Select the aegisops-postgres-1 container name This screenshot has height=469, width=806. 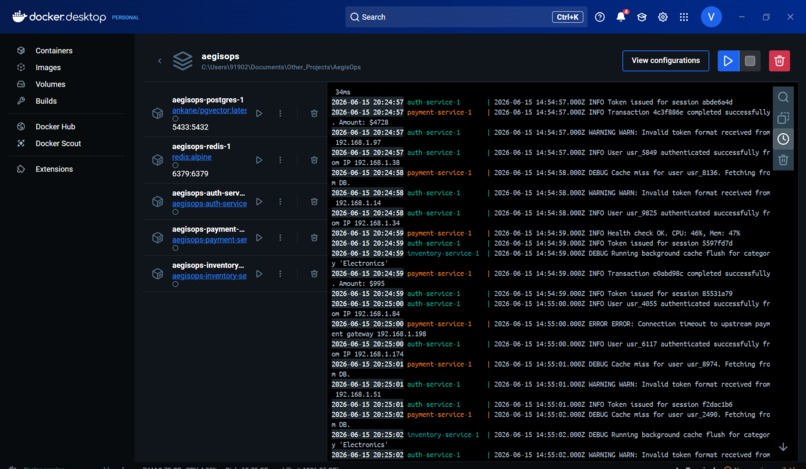[x=208, y=100]
